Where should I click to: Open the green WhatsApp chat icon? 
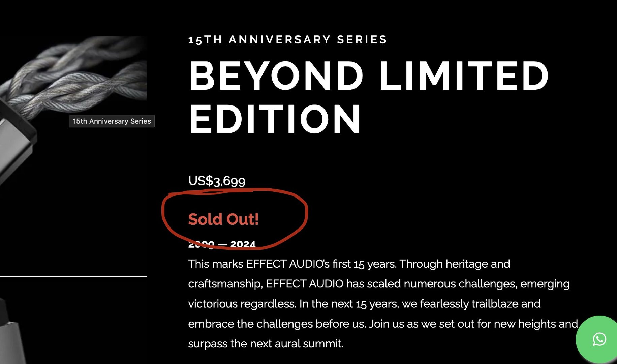(x=599, y=339)
